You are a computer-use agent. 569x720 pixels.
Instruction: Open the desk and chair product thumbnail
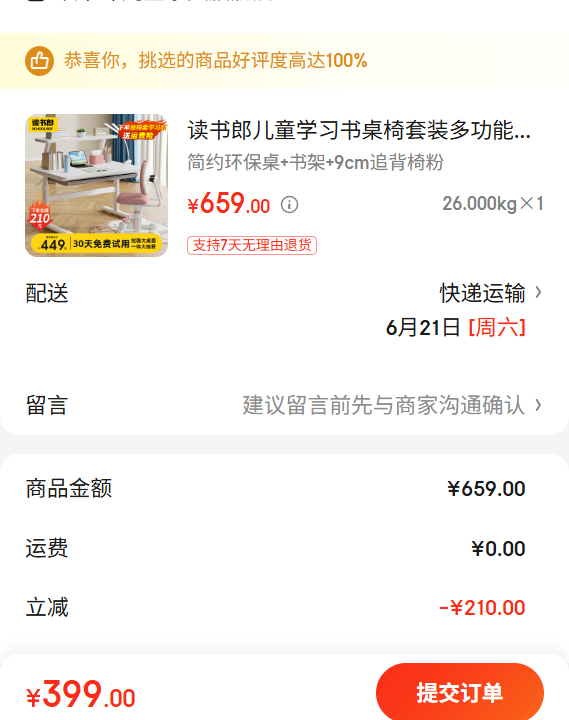coord(96,185)
